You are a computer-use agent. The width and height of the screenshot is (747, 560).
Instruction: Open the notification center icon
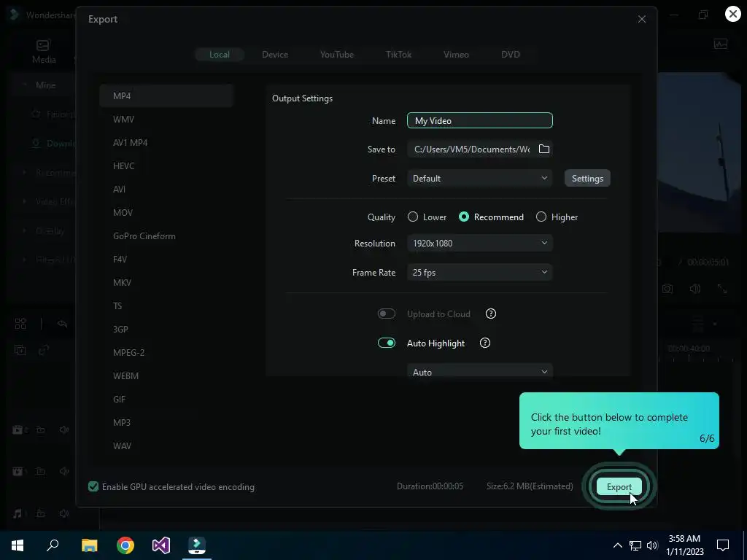[x=723, y=545]
